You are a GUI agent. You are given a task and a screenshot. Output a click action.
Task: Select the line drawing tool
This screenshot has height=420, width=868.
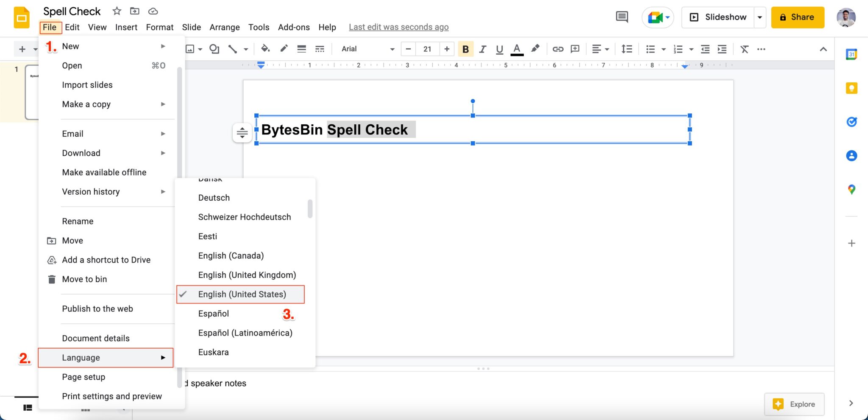[x=232, y=49]
